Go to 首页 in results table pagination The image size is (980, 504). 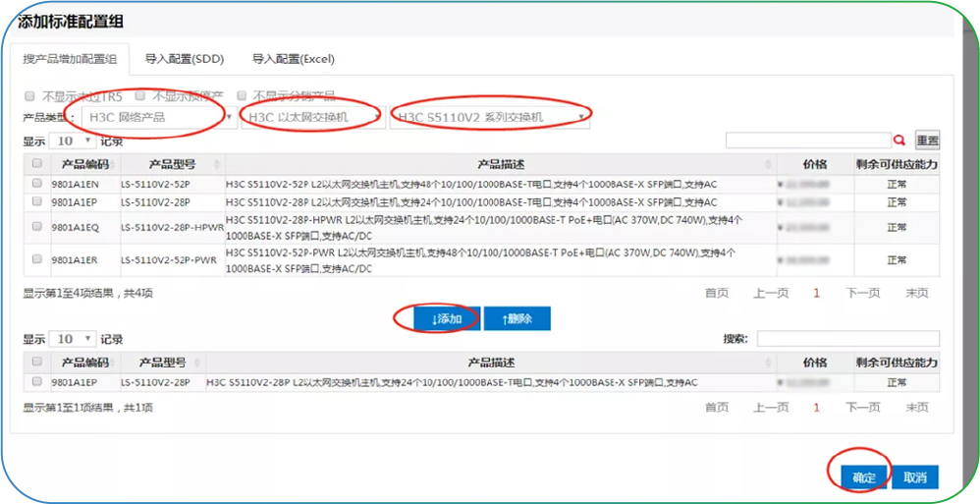pos(717,293)
